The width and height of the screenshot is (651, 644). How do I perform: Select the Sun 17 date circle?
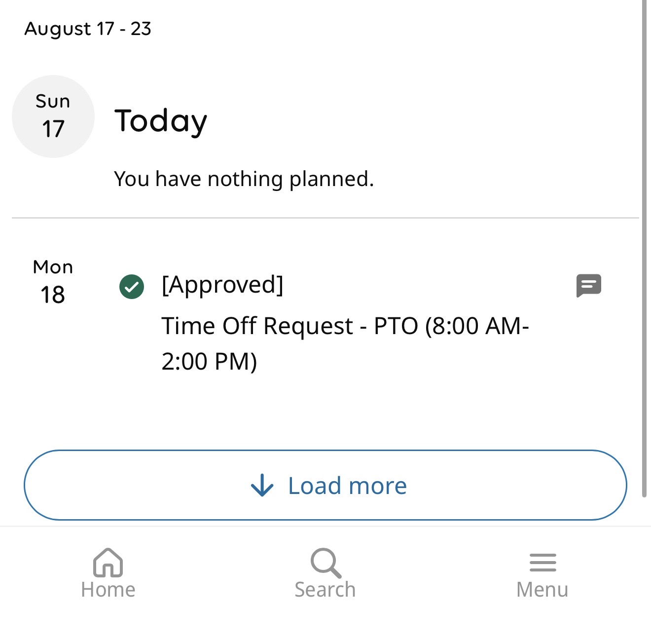tap(53, 116)
